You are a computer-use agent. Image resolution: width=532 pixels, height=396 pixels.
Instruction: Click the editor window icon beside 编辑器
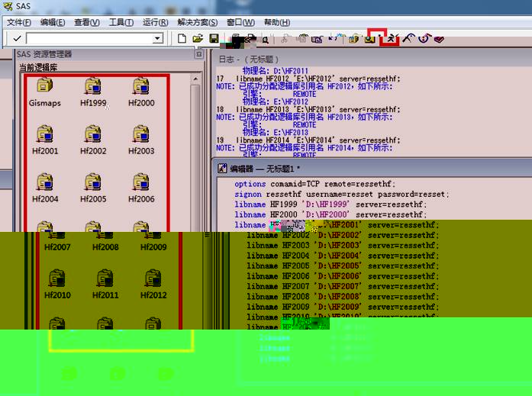pyautogui.click(x=222, y=168)
